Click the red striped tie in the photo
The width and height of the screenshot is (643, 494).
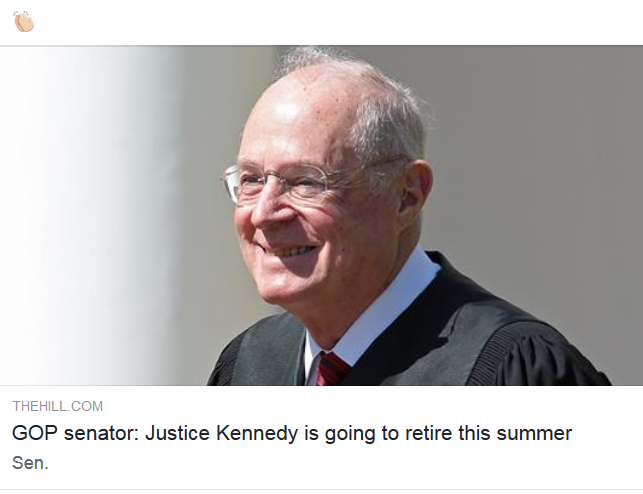tap(332, 367)
